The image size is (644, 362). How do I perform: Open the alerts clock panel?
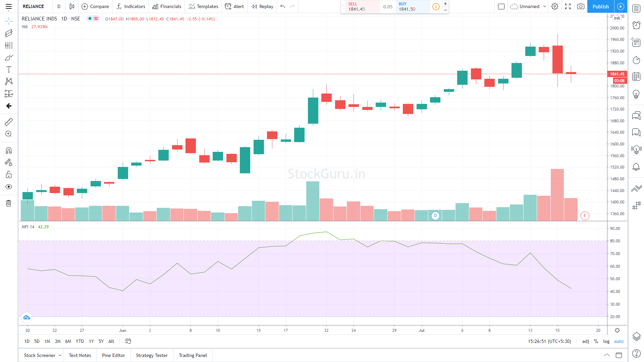point(636,25)
